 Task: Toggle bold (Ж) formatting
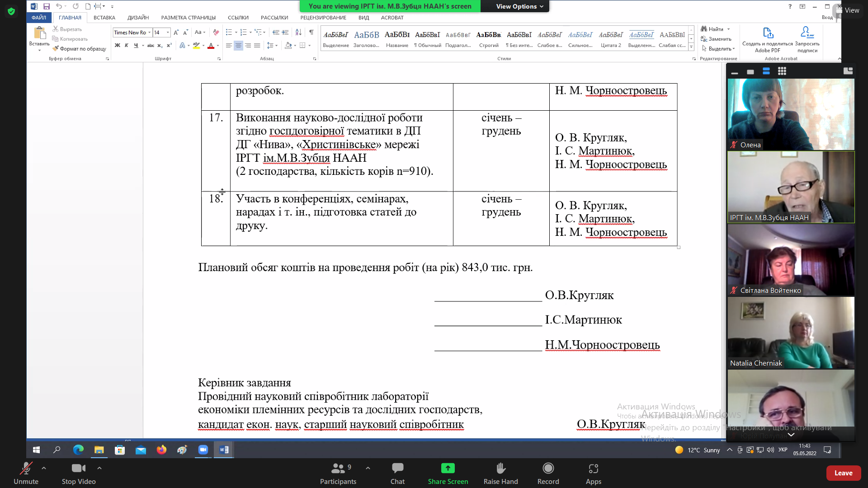(117, 46)
